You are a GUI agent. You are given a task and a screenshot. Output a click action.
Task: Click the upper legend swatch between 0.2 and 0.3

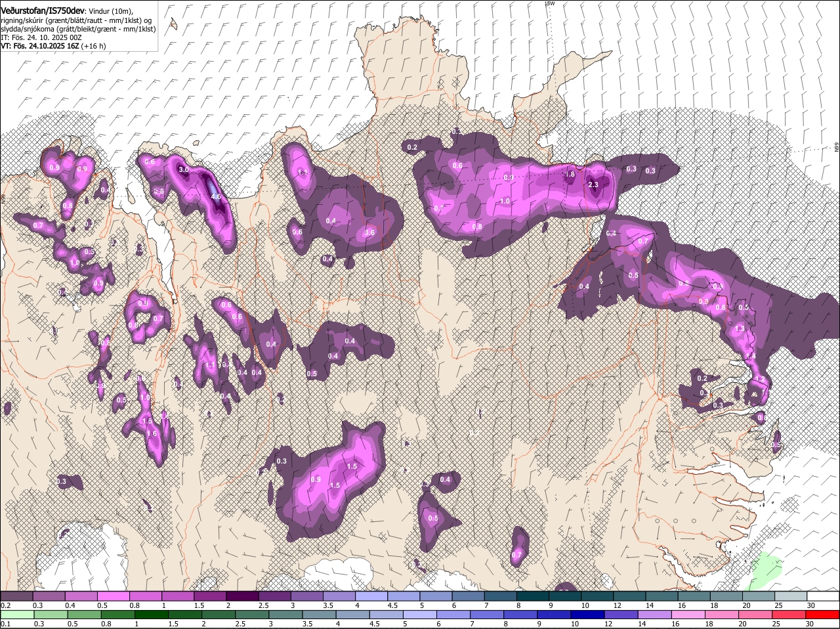point(16,596)
